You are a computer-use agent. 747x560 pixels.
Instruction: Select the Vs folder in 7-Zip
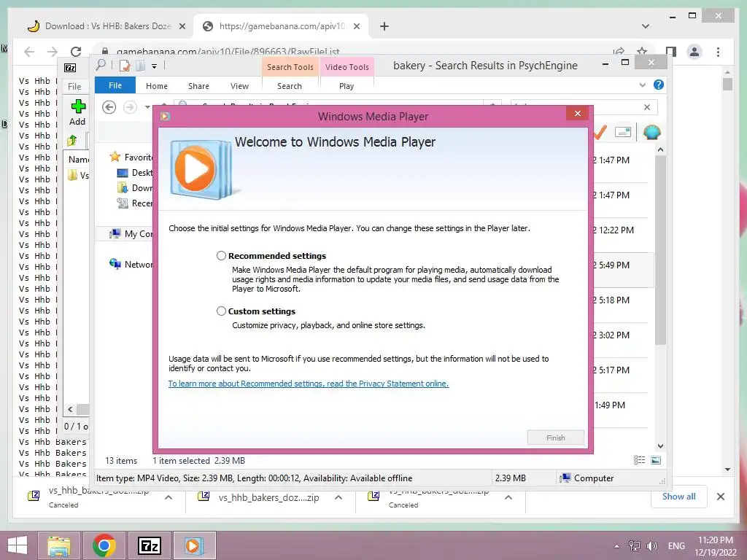(79, 175)
